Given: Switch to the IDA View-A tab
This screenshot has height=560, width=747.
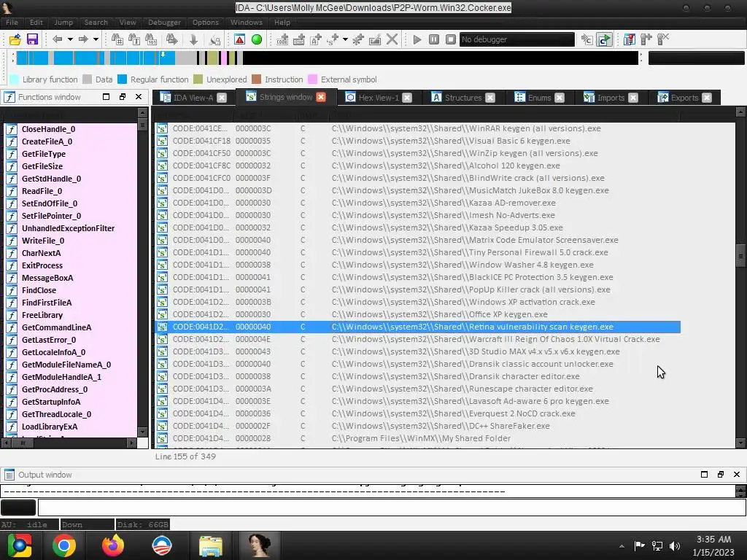Looking at the screenshot, I should point(193,98).
